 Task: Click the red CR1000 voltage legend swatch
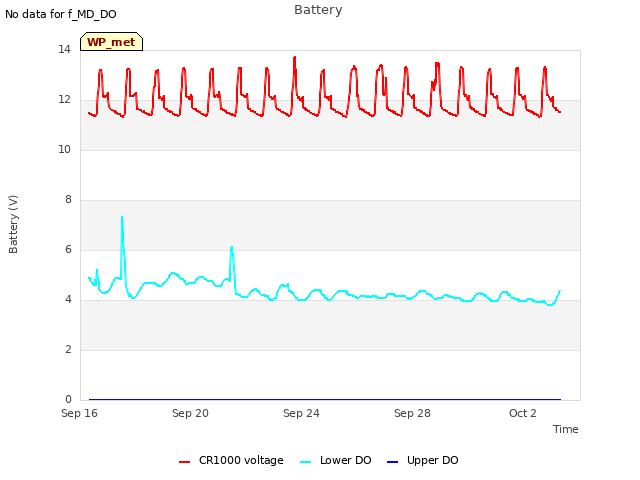point(184,462)
